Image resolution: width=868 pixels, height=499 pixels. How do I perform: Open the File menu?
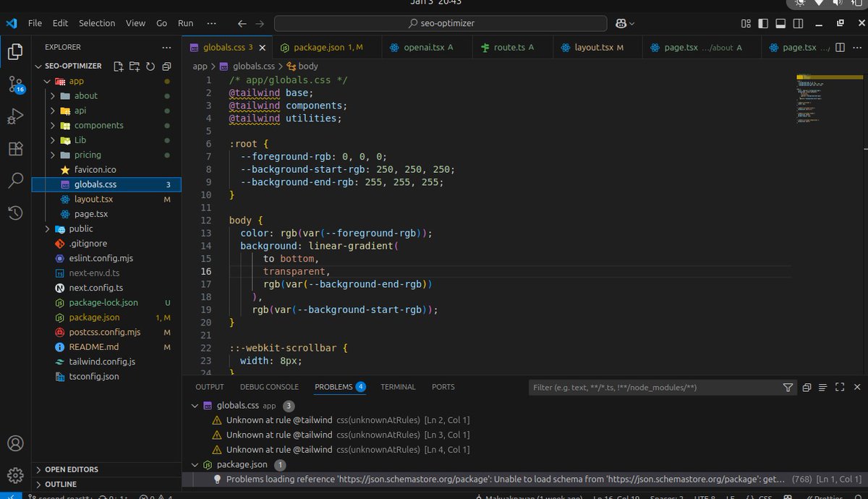35,23
